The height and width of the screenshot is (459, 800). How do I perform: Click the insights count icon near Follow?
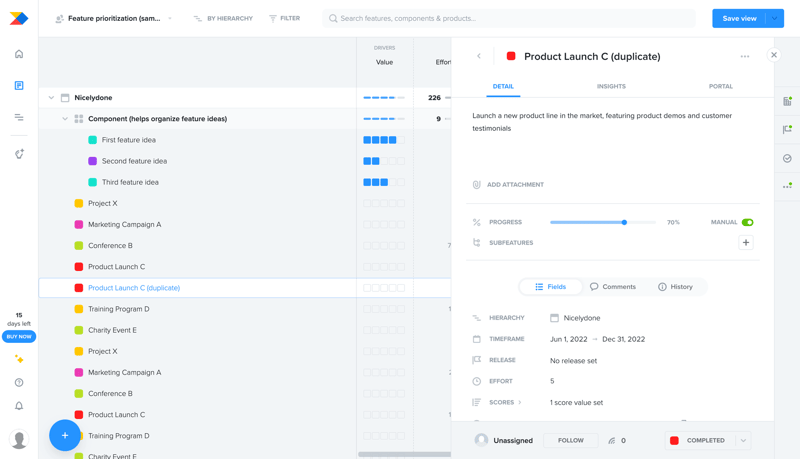612,441
